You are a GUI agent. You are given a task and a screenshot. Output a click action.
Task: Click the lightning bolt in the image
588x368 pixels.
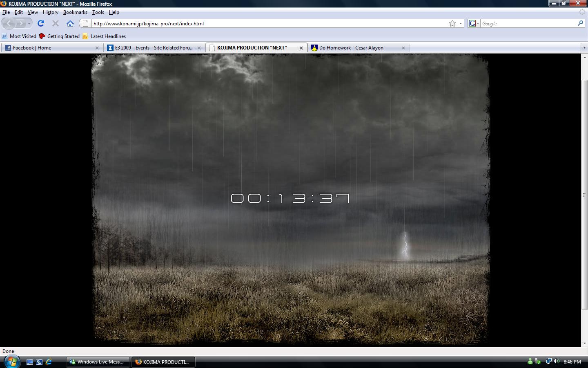pyautogui.click(x=405, y=245)
